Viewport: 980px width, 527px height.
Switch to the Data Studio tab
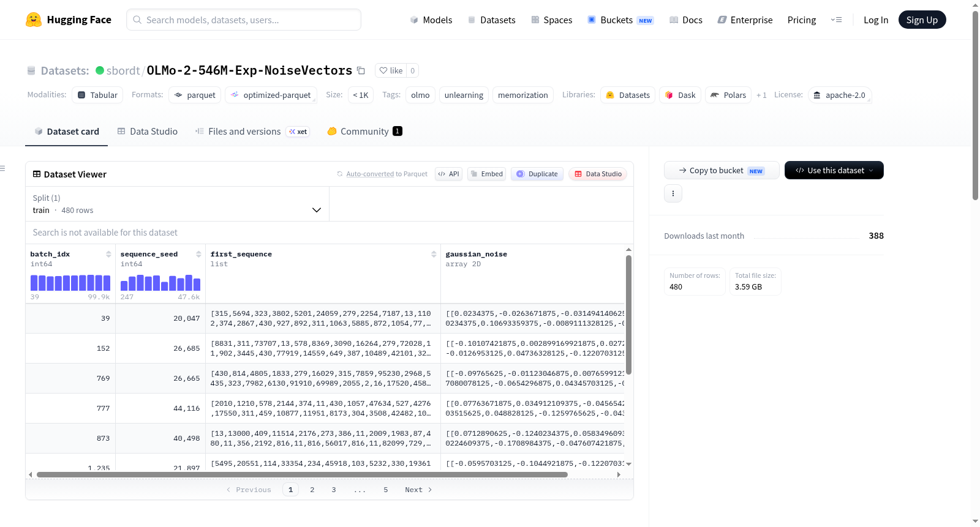pos(148,131)
